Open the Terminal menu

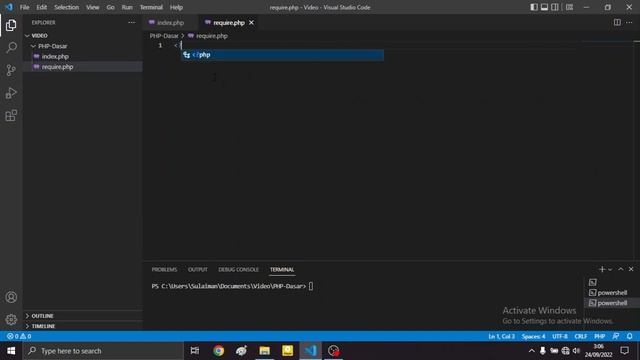point(151,7)
